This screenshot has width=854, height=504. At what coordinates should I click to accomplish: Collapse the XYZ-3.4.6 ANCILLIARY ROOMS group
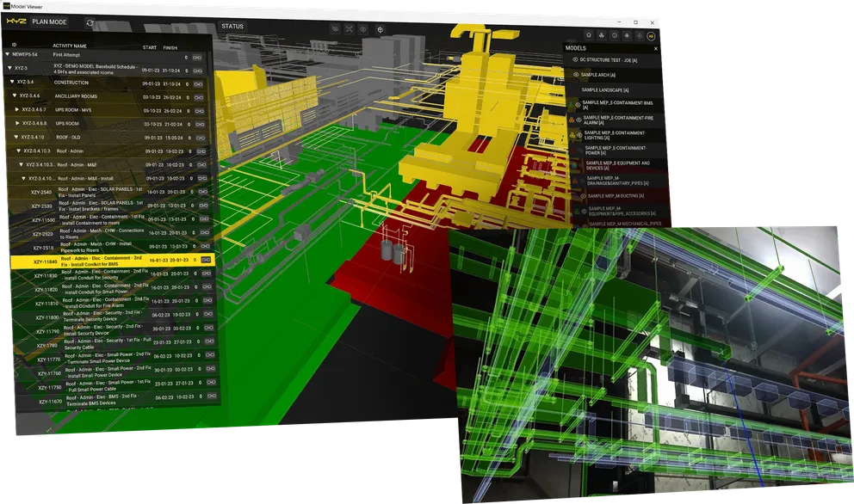[x=15, y=95]
